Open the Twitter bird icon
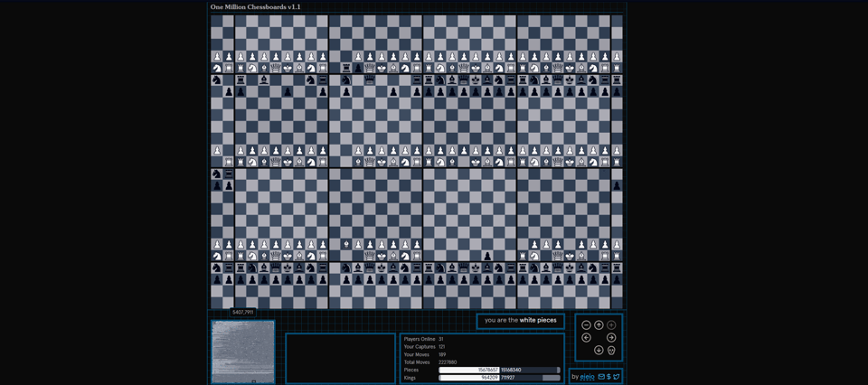Screen dimensions: 868x385 617,377
